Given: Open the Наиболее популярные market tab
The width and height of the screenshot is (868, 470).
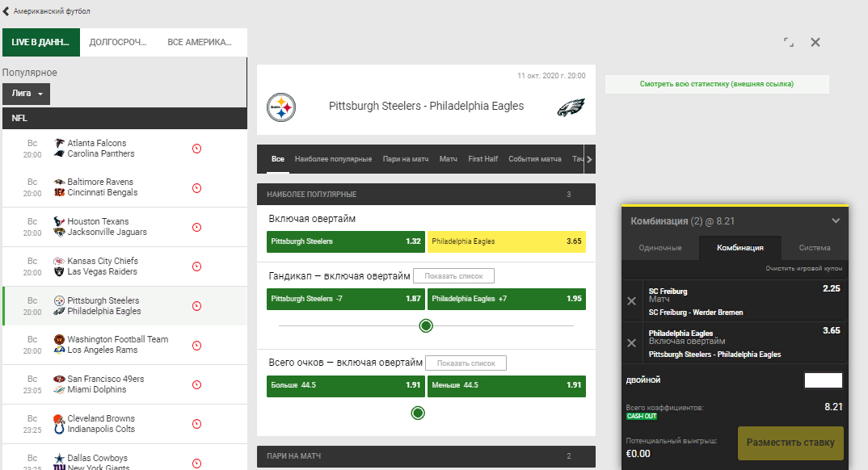Looking at the screenshot, I should coord(333,159).
